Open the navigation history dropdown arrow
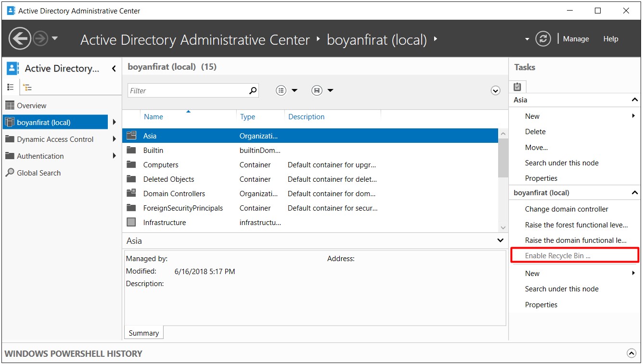643x364 pixels. point(54,38)
